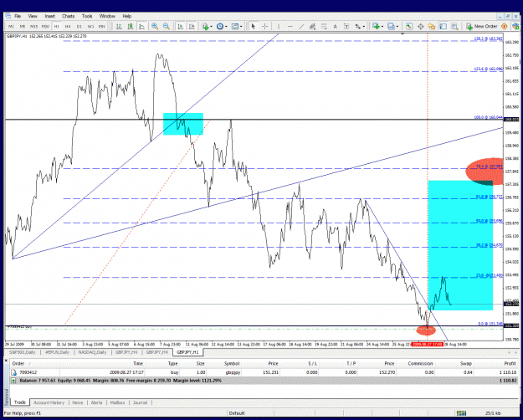Viewport: 523px width, 420px height.
Task: Open the Account History terminal tab
Action: tap(49, 402)
